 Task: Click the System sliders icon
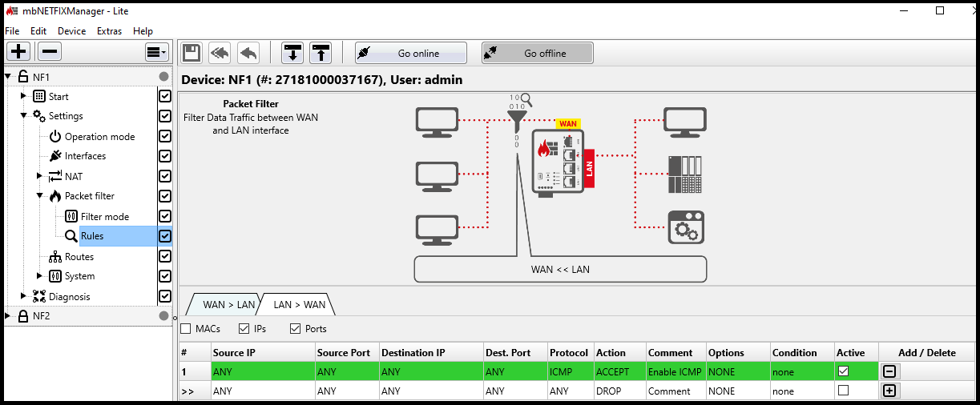coord(55,276)
